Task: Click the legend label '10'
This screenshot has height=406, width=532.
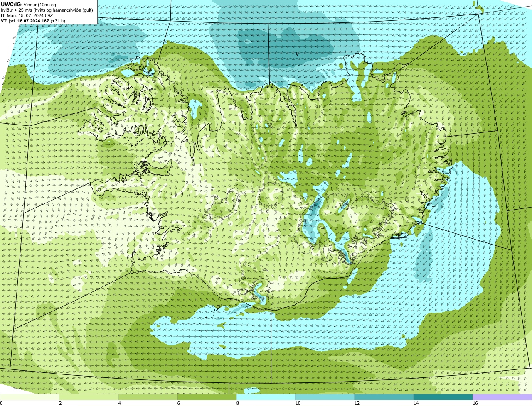Action: pos(298,403)
